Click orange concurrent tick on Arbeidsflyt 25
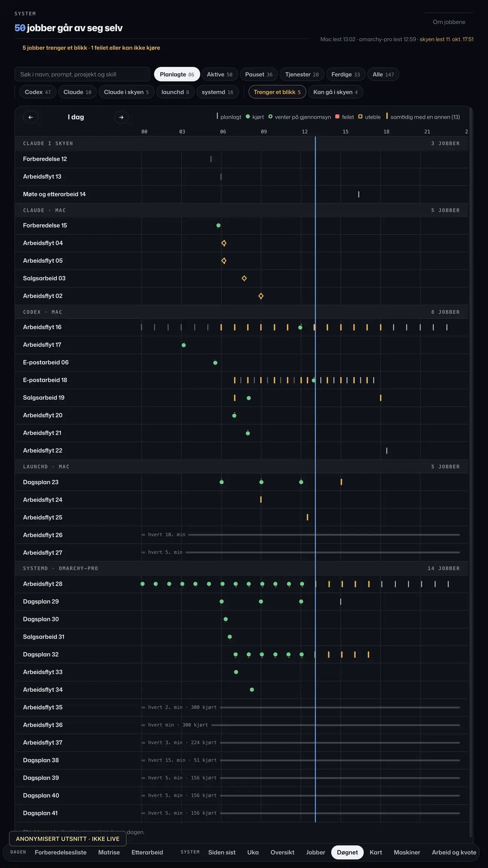The image size is (488, 868). [307, 517]
